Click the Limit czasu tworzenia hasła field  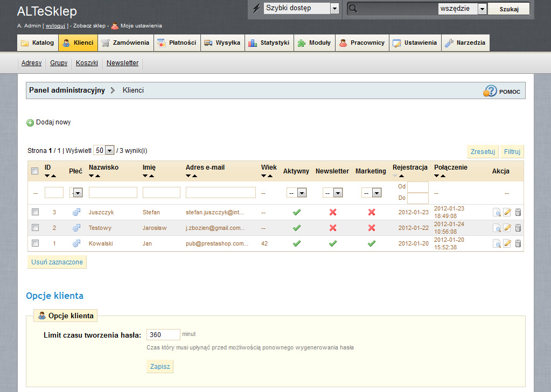(x=163, y=335)
